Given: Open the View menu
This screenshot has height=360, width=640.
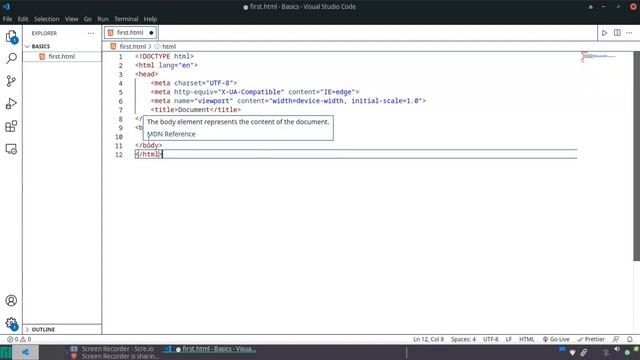Looking at the screenshot, I should 71,19.
